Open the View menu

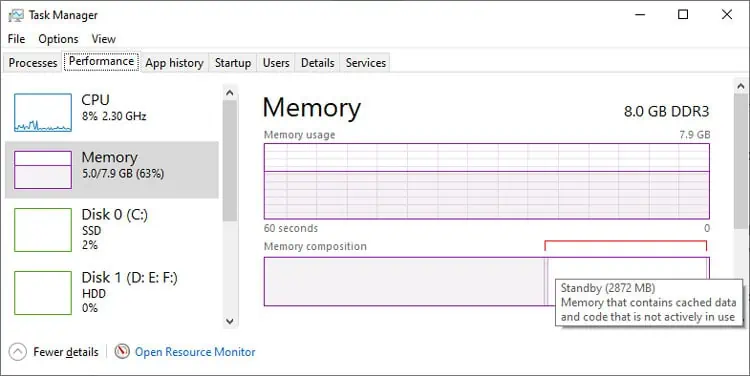click(103, 39)
